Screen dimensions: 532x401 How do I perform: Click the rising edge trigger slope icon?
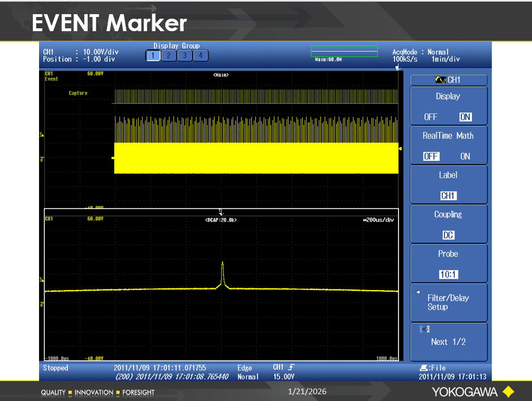291,368
